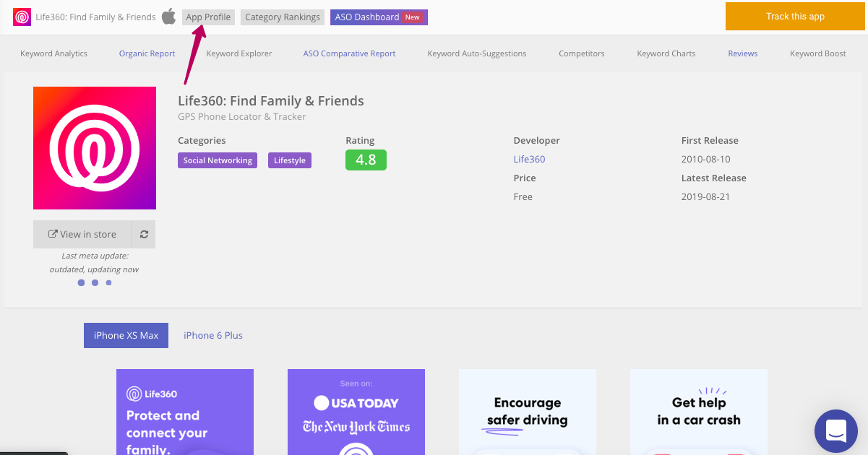Image resolution: width=868 pixels, height=455 pixels.
Task: Switch to iPhone 6 Plus screenshots
Action: (213, 335)
